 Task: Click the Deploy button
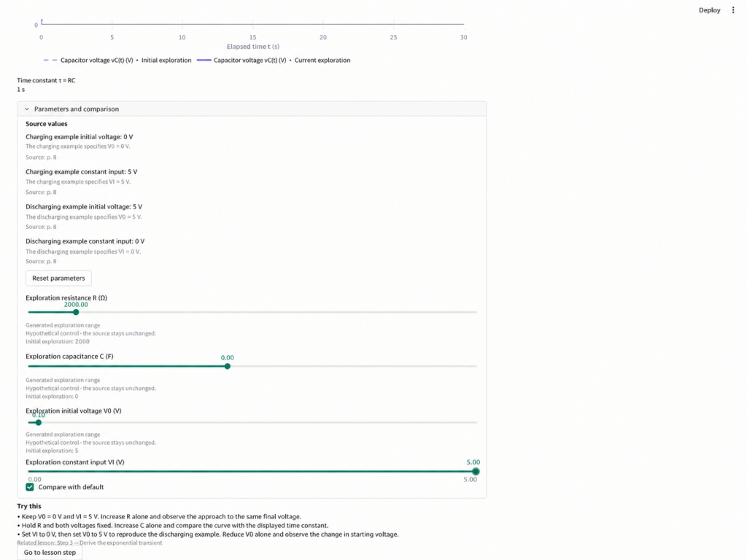709,10
